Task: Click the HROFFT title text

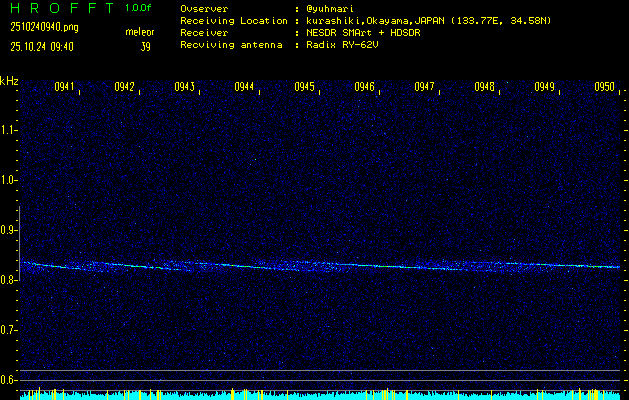Action: click(58, 8)
